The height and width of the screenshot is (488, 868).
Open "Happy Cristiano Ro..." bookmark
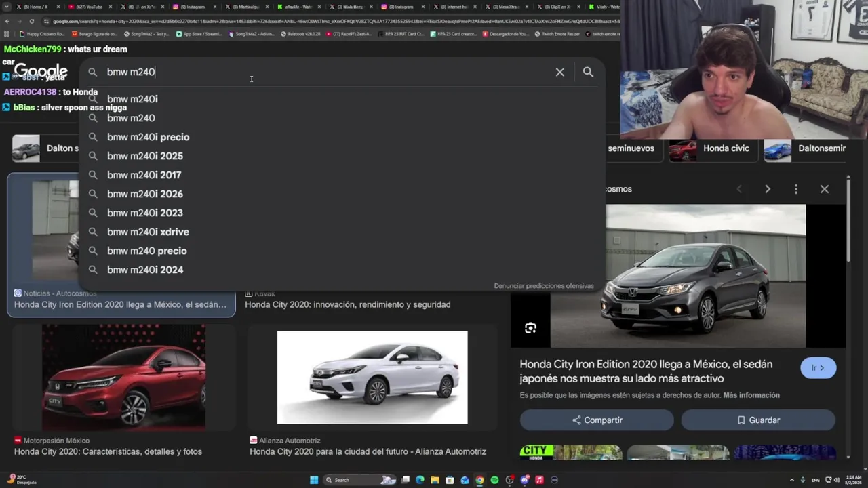[x=42, y=34]
